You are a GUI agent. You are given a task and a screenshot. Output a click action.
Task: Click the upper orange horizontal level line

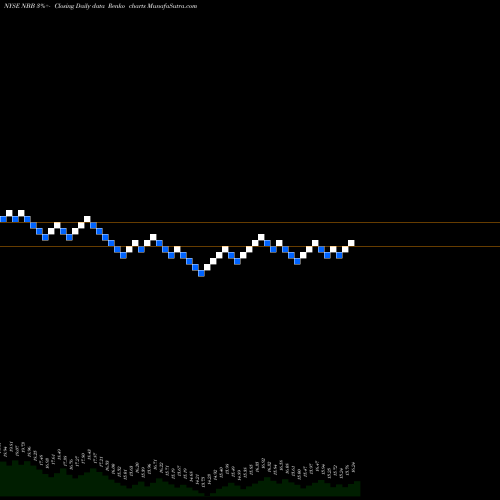(250, 222)
